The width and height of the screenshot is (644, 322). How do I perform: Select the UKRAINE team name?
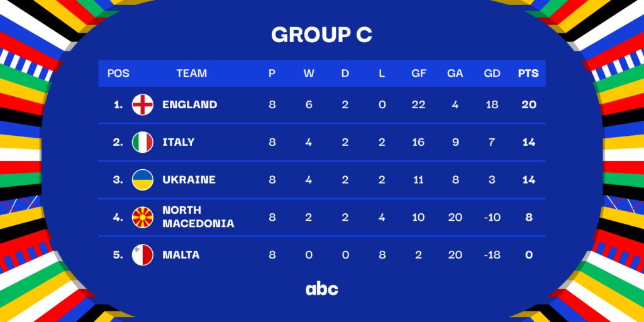[189, 180]
